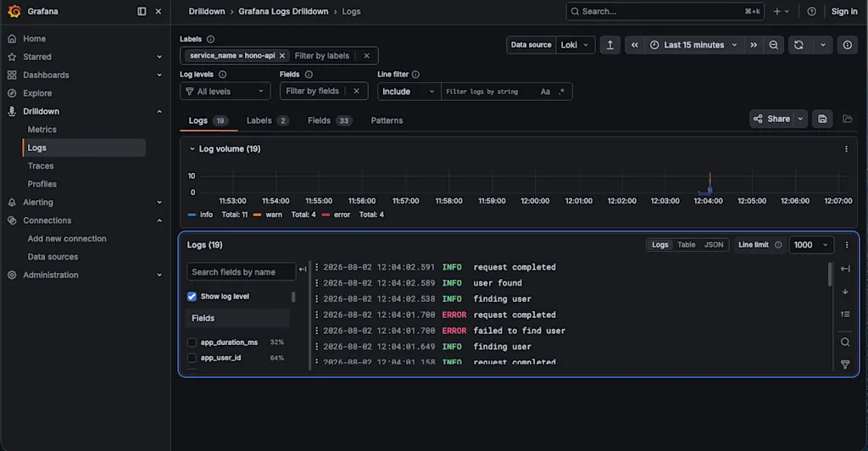Click the info circle icon at far right
The height and width of the screenshot is (451, 868).
tap(848, 45)
